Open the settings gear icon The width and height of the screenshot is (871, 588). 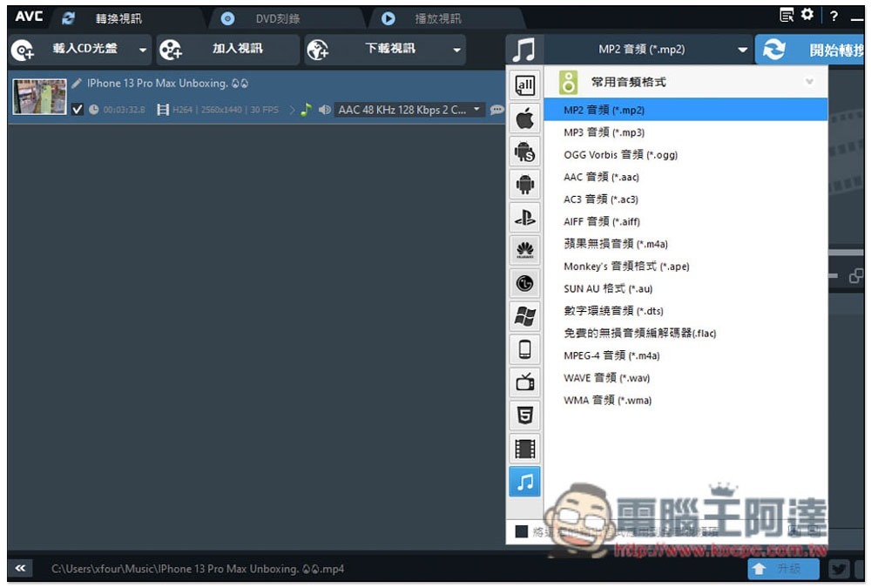(807, 15)
